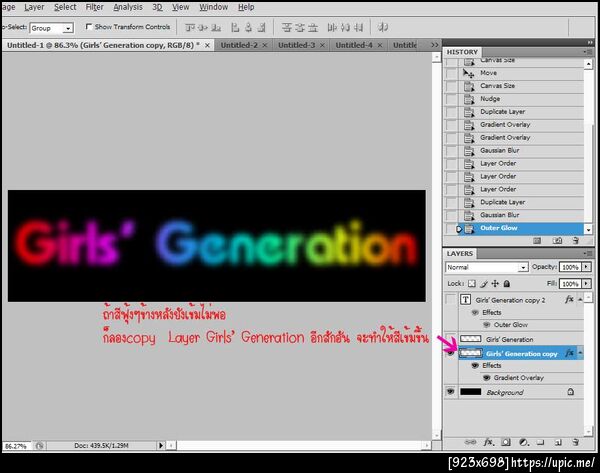Click the align top edges icon
Viewport: 600px width, 473px height.
point(190,27)
